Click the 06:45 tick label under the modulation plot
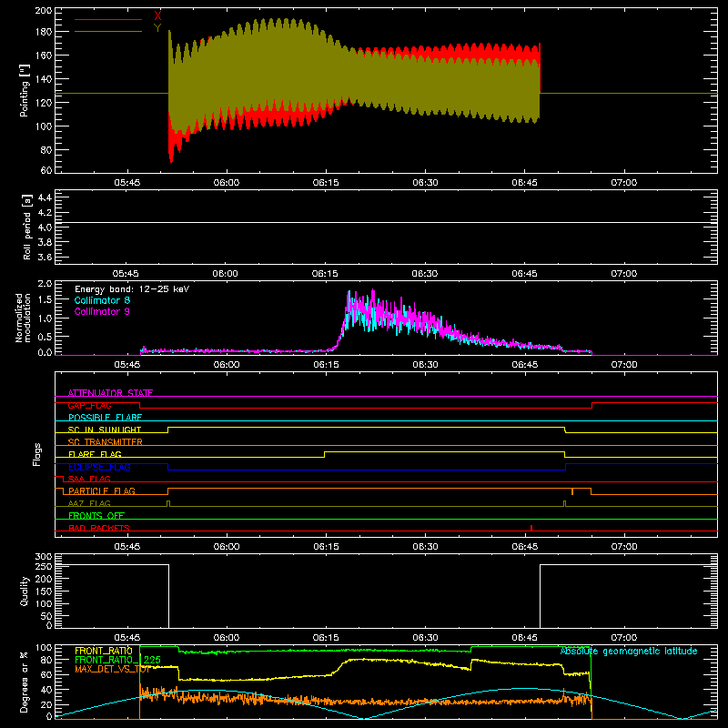 click(x=525, y=365)
